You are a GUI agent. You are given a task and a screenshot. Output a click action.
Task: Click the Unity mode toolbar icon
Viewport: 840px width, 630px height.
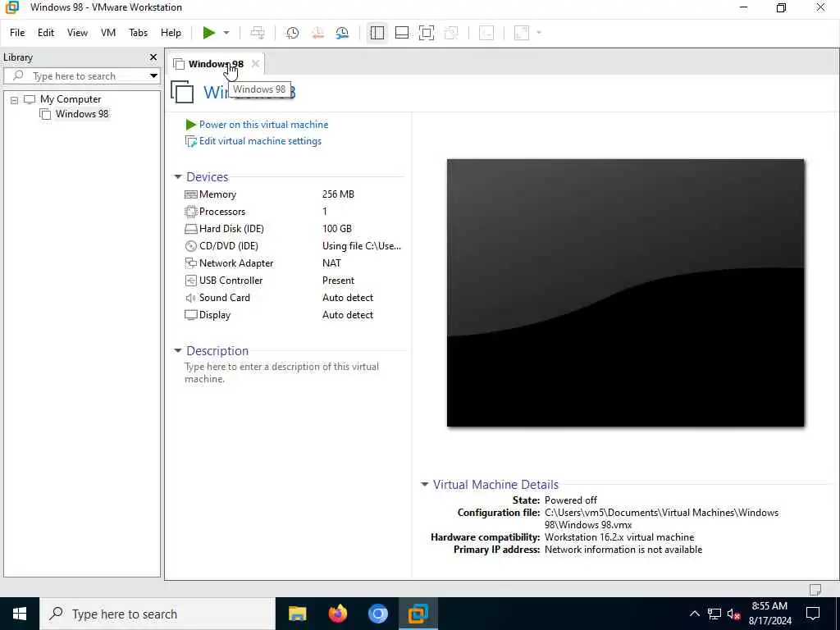tap(451, 33)
